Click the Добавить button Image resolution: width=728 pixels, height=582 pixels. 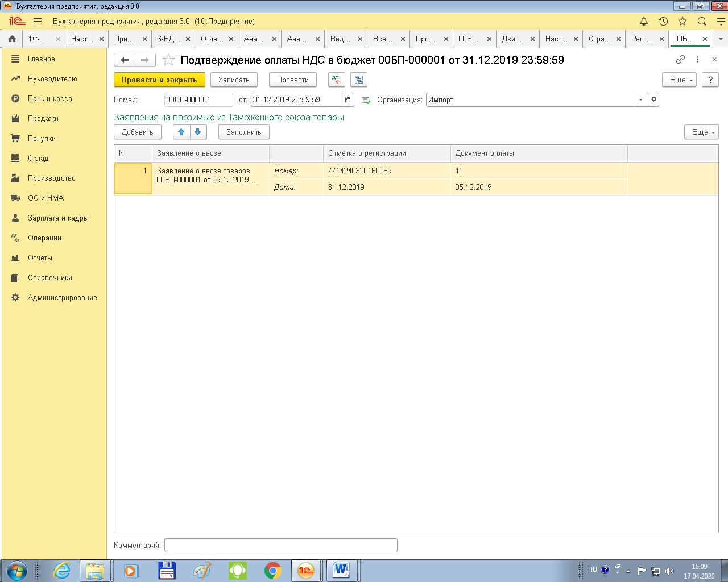coord(138,132)
